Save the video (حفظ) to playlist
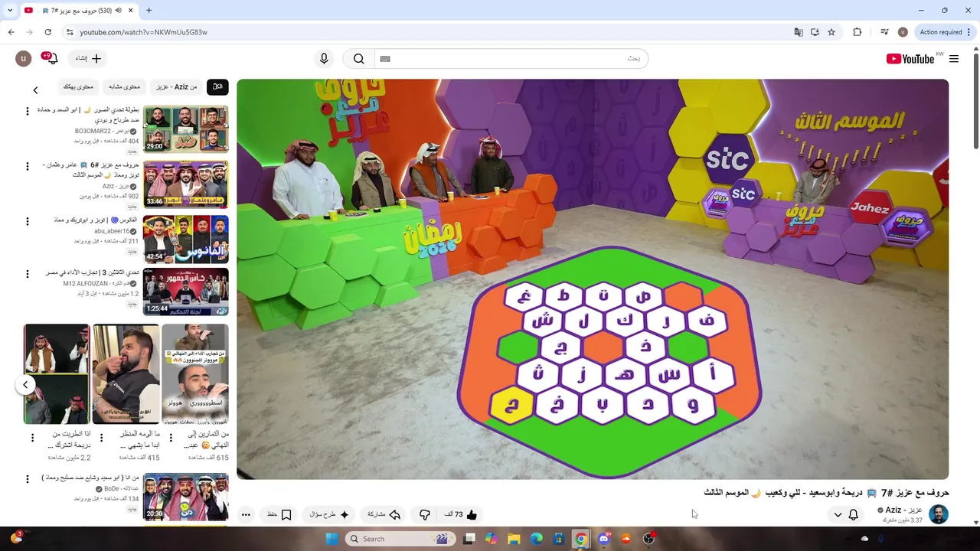Viewport: 980px width, 551px height. pyautogui.click(x=279, y=515)
